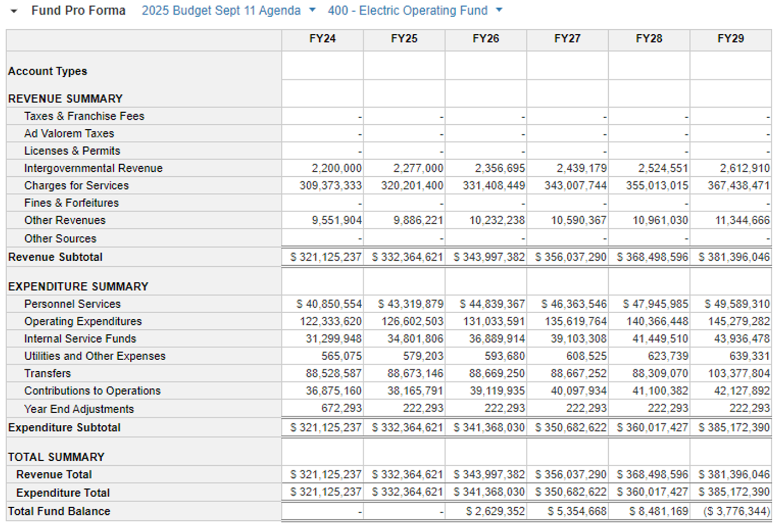Select the FY29 column header
The height and width of the screenshot is (532, 780).
tap(730, 39)
